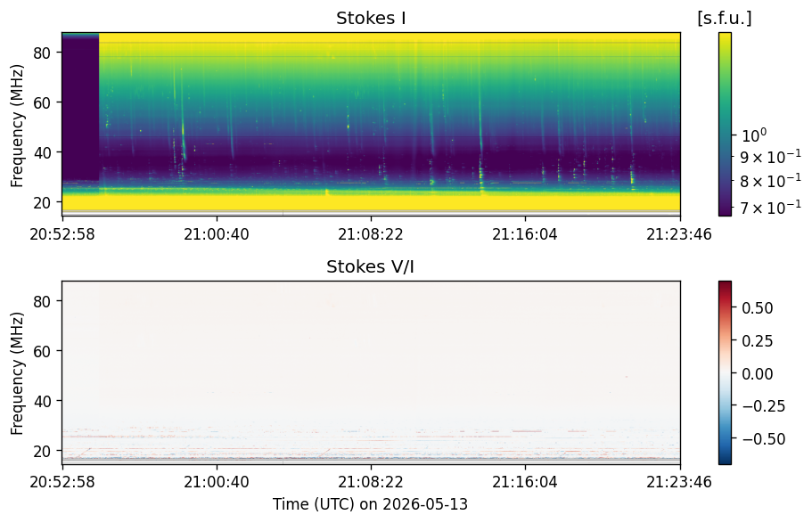
Task: Click the Stokes V/I plot title
Action: (x=370, y=266)
